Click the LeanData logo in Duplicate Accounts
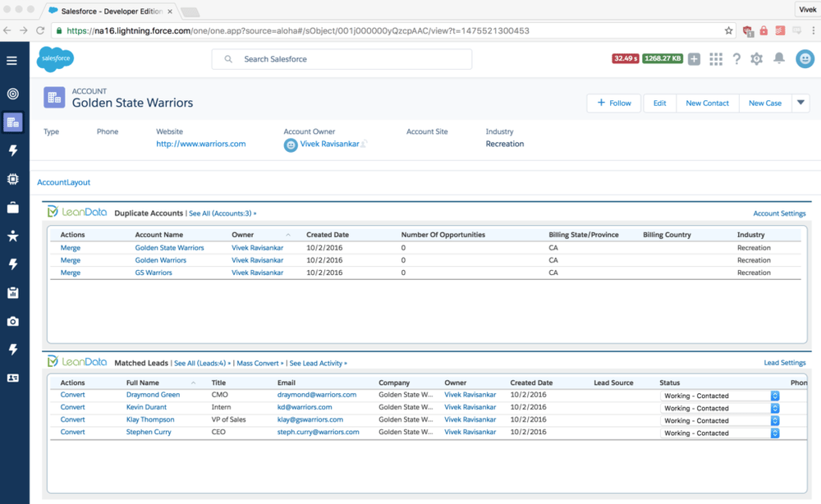Screen dimensions: 821x504 tap(77, 212)
